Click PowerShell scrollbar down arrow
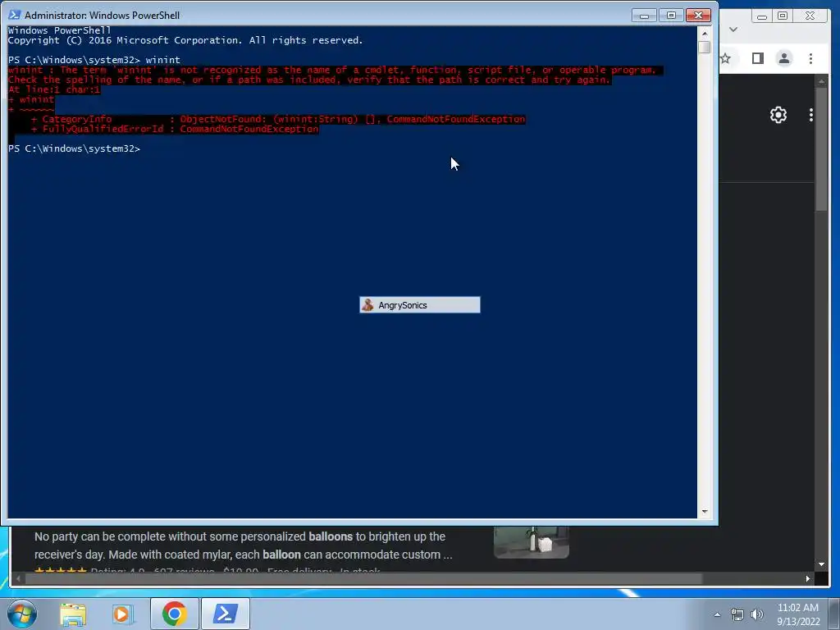The image size is (840, 630). 705,512
